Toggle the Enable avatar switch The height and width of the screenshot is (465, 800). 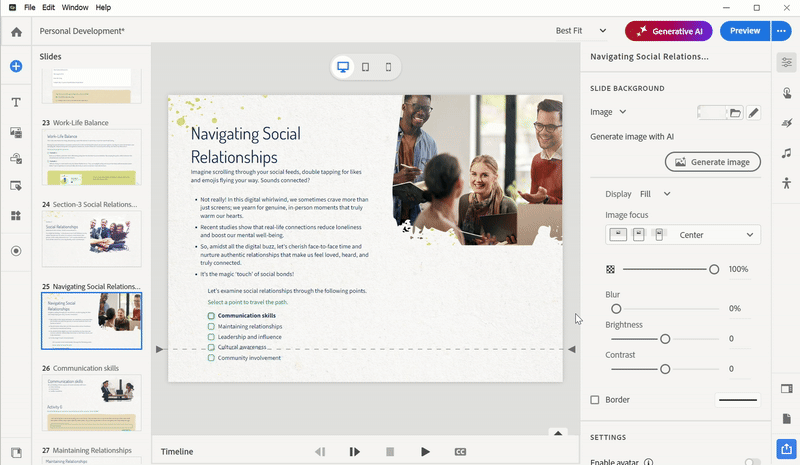[x=751, y=462]
